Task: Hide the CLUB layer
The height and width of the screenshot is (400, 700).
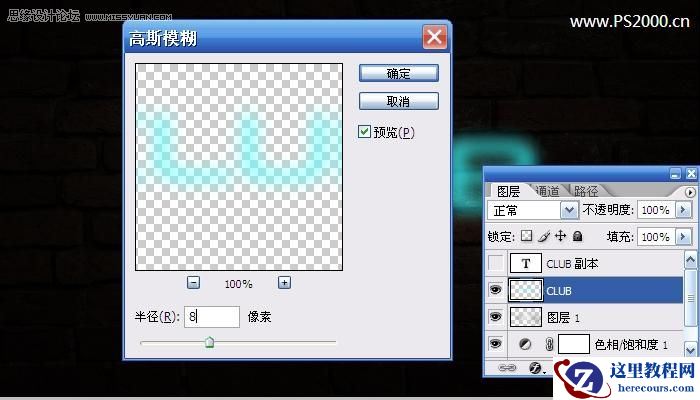Action: (496, 290)
